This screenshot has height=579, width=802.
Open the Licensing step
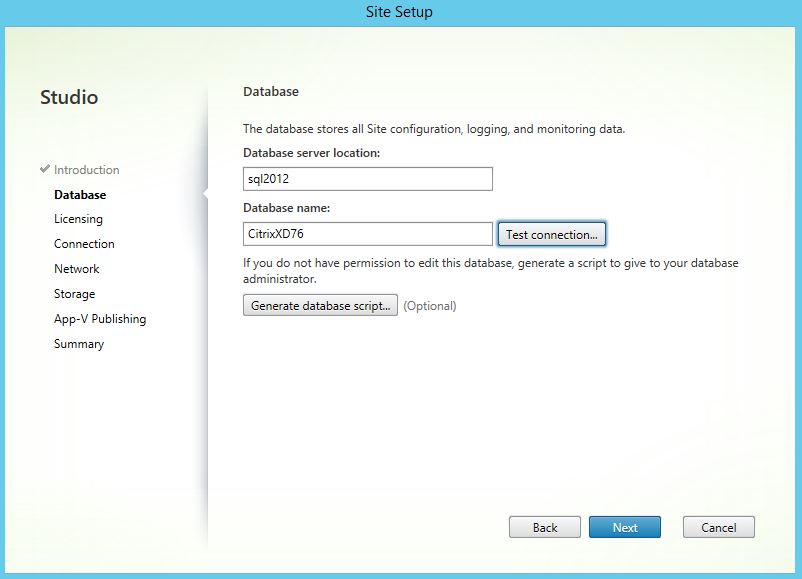point(78,219)
